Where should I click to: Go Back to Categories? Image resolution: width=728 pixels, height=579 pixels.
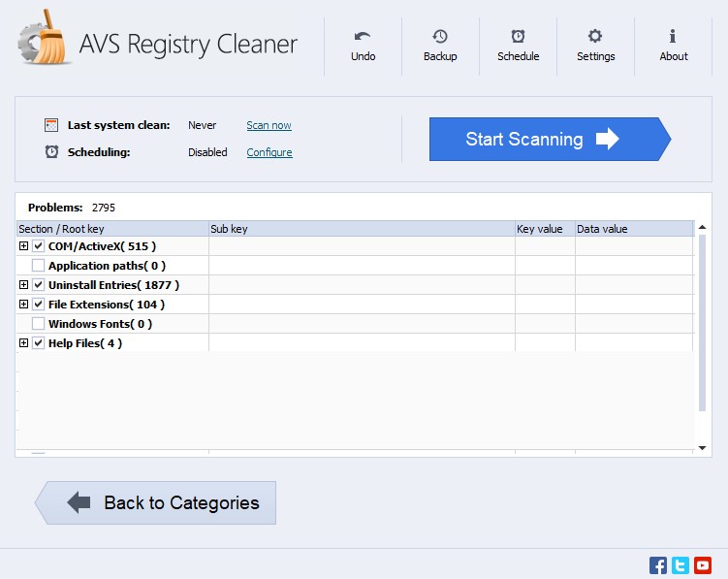click(155, 502)
